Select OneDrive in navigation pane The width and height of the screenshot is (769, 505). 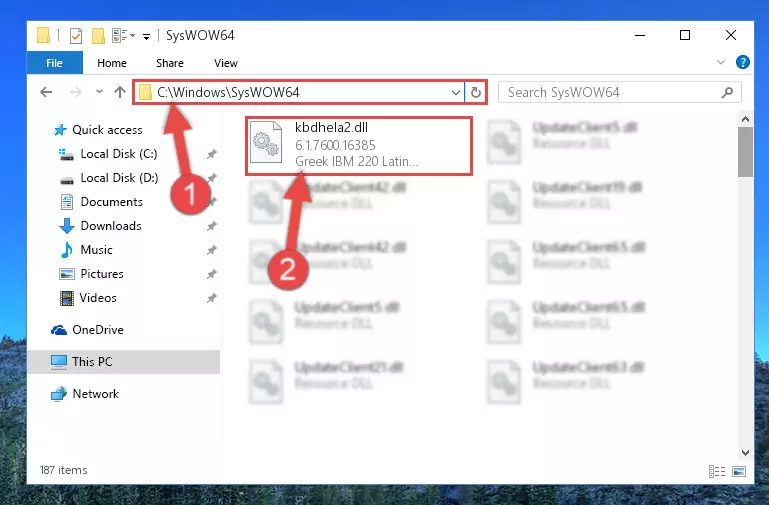click(98, 330)
